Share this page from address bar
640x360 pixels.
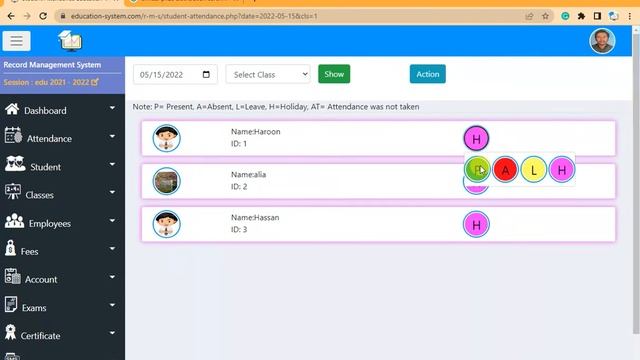(x=529, y=16)
